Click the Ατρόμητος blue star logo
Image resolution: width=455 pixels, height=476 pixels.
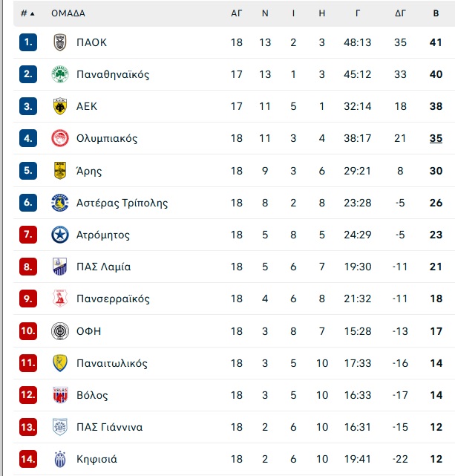60,235
